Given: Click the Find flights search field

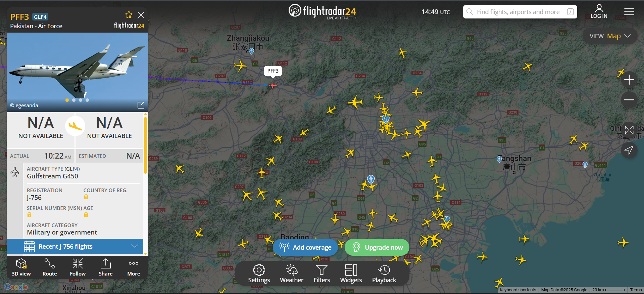Looking at the screenshot, I should click(x=520, y=12).
